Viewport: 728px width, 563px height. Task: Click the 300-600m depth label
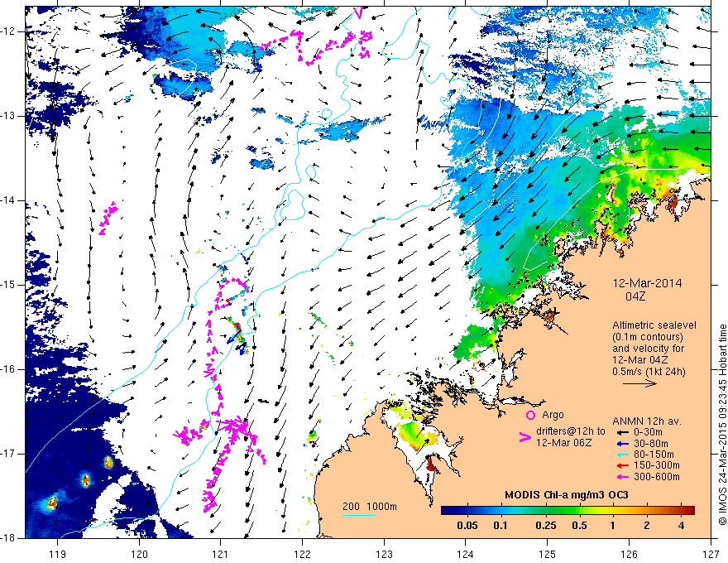[x=657, y=477]
